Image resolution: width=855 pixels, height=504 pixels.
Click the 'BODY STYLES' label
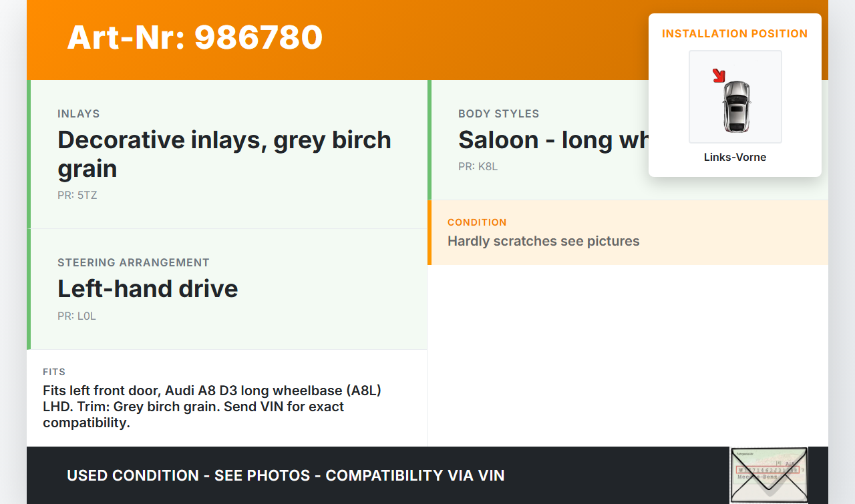point(498,114)
